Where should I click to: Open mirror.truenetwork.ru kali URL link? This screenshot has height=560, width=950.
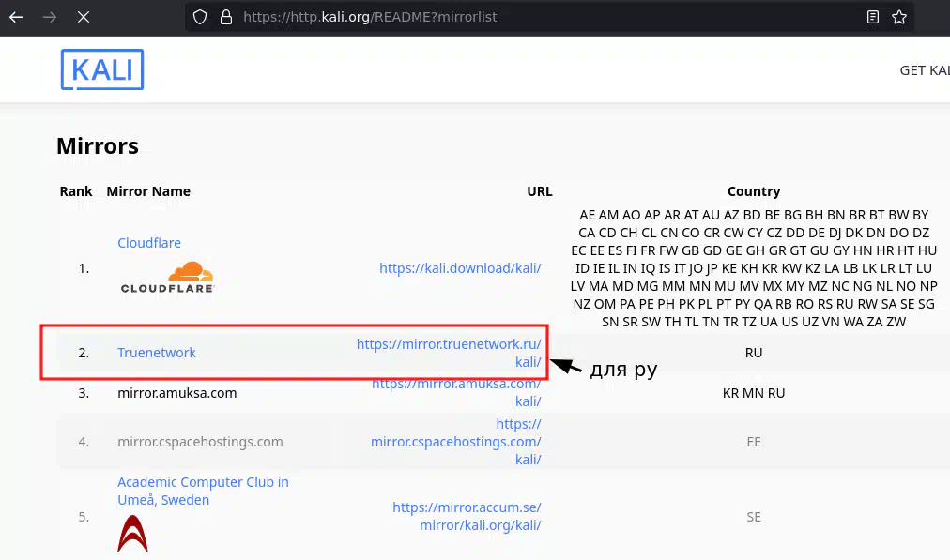point(449,353)
